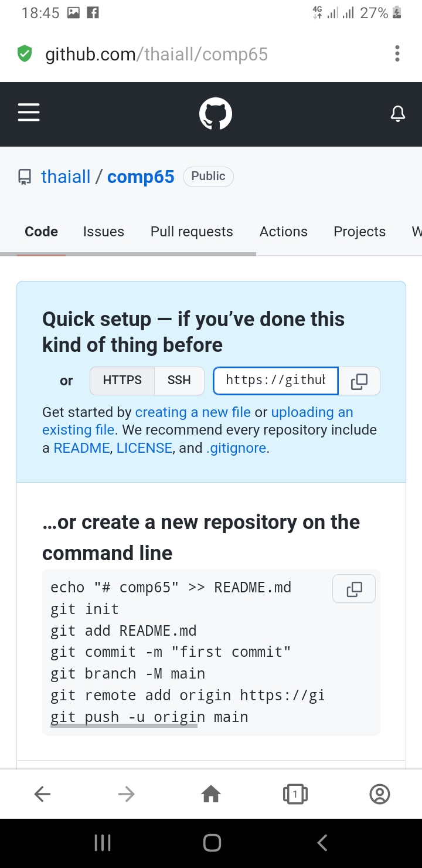Go forward with browser forward arrow
The width and height of the screenshot is (422, 868).
[126, 794]
